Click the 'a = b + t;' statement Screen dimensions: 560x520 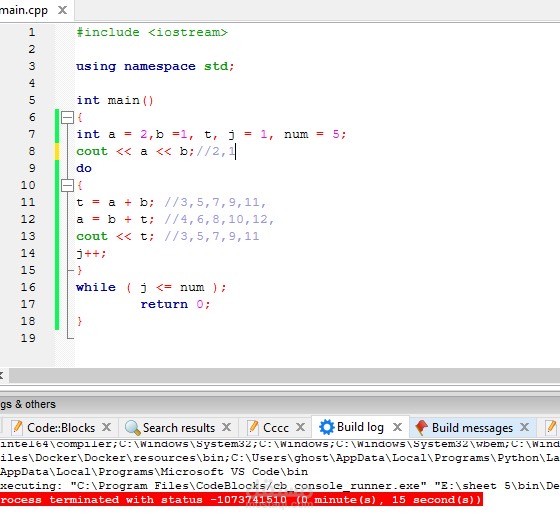point(115,219)
